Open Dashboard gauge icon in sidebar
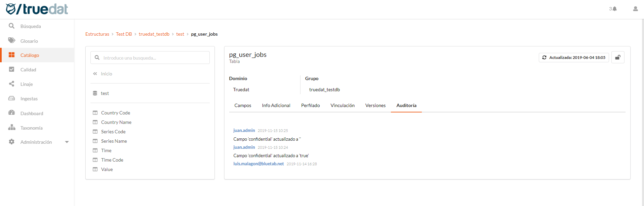This screenshot has height=206, width=644. pyautogui.click(x=12, y=113)
